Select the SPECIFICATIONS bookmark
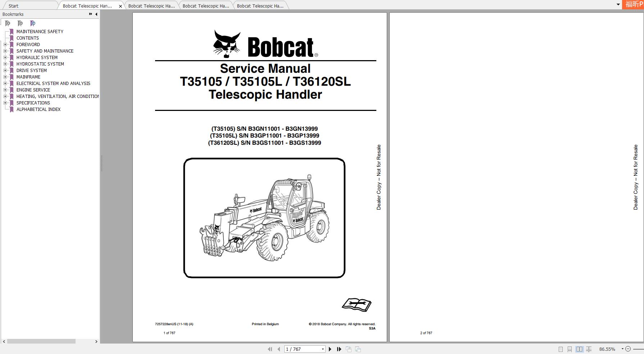Image resolution: width=644 pixels, height=354 pixels. click(x=33, y=103)
